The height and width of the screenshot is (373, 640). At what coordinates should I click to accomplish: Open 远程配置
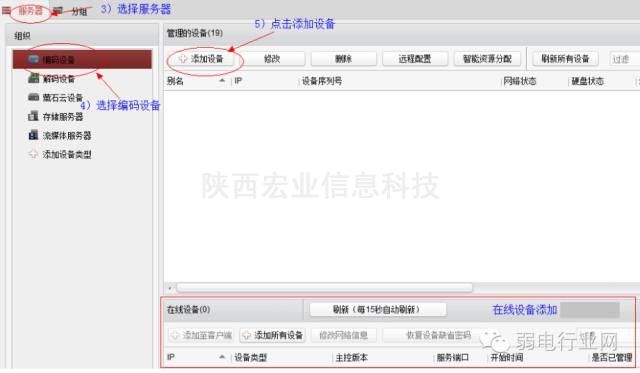tap(415, 59)
